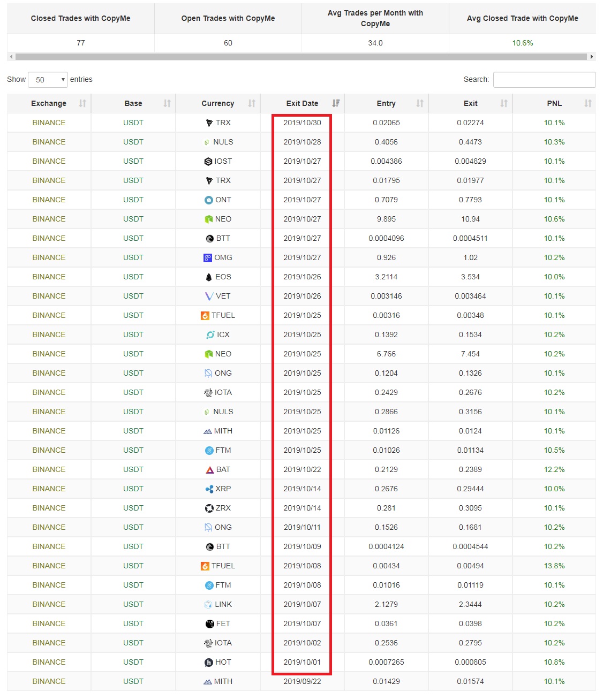Screen dimensions: 603x700
Task: Click the FET coin icon
Action: point(210,624)
